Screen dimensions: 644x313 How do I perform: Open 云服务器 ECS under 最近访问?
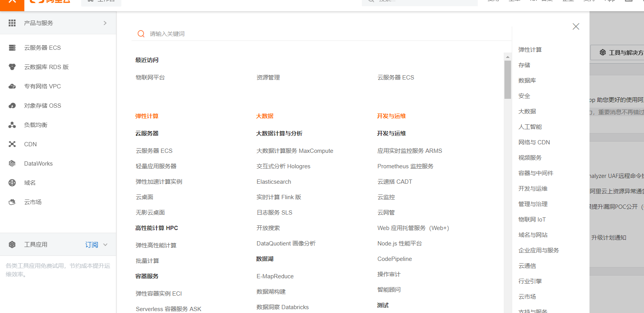396,78
